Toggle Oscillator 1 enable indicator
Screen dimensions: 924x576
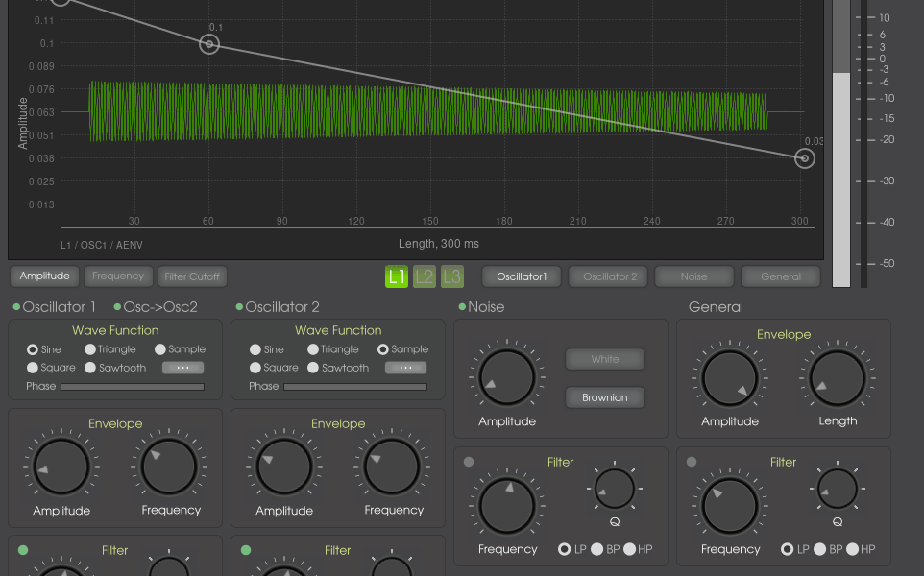click(16, 307)
